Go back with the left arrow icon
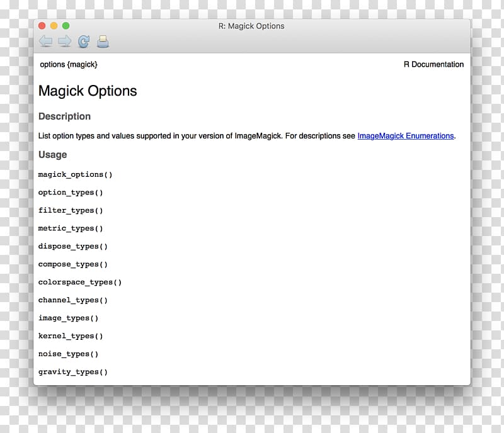Viewport: 504px width, 433px height. (x=45, y=42)
